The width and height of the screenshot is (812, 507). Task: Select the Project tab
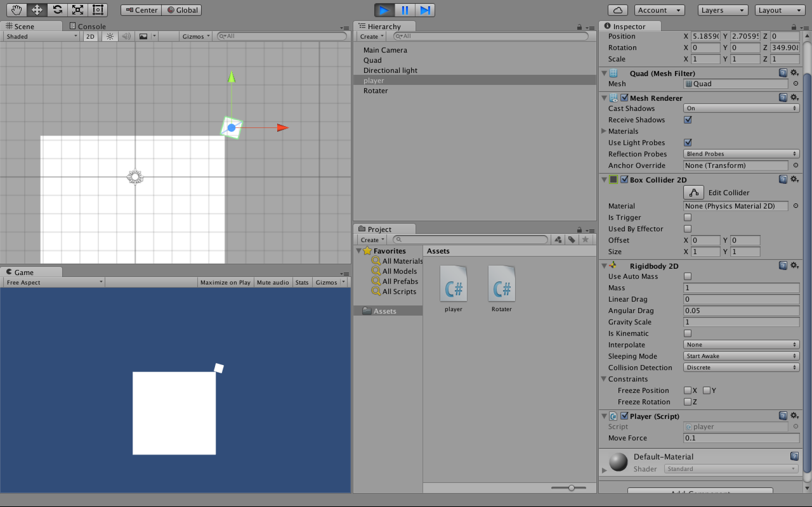379,228
